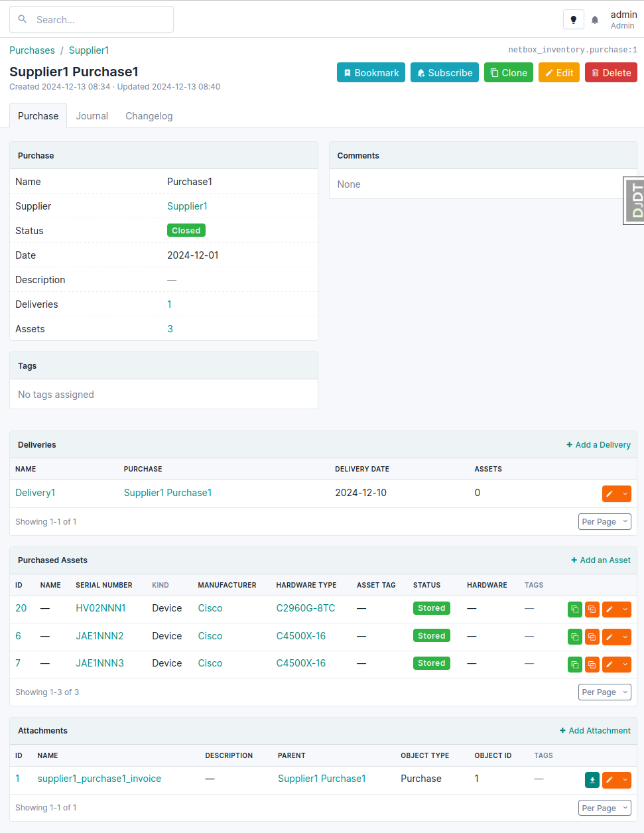
Task: Open supplier1_purchase1_invoice link
Action: tap(99, 779)
